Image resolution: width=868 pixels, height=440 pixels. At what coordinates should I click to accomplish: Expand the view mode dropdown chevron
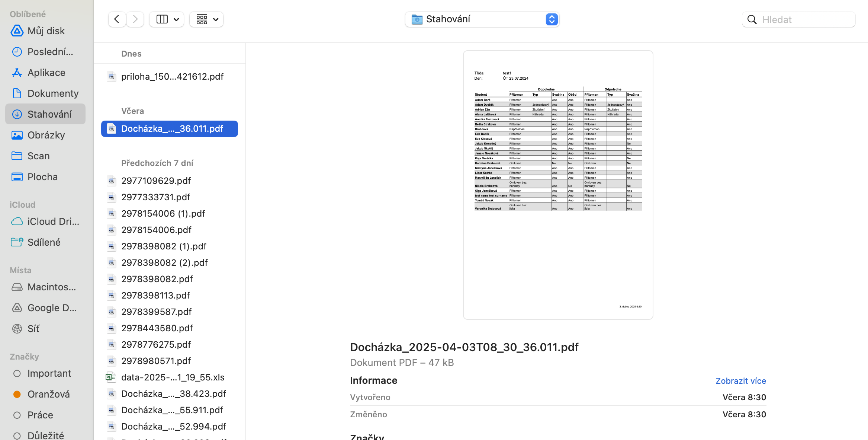(x=177, y=19)
